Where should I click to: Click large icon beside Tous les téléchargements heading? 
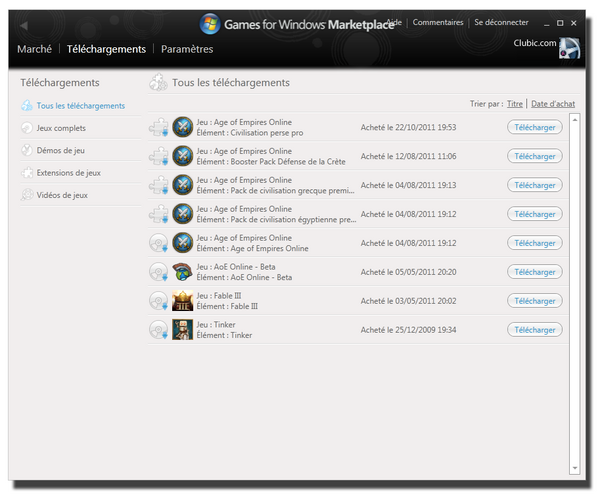(158, 82)
